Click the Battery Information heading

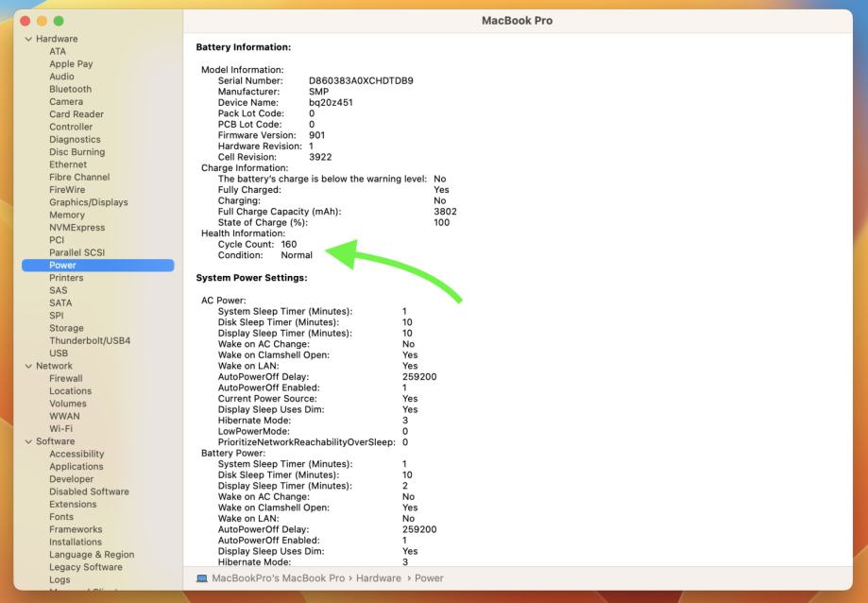(x=244, y=47)
